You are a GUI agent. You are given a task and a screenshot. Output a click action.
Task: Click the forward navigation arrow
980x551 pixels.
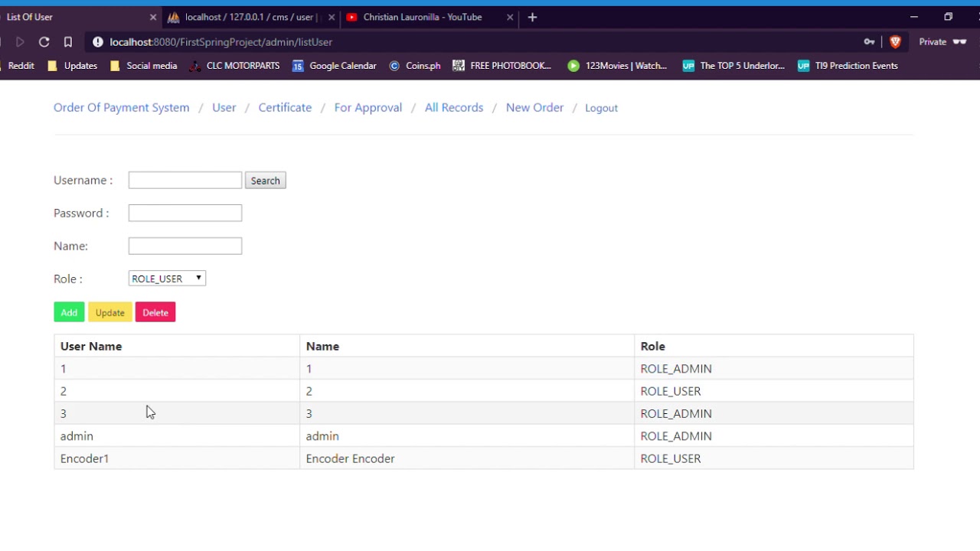pyautogui.click(x=21, y=42)
